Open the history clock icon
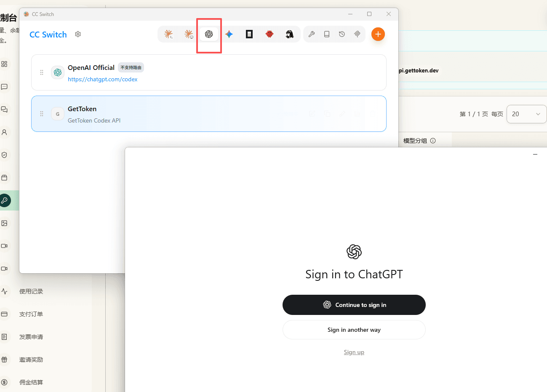 coord(342,34)
